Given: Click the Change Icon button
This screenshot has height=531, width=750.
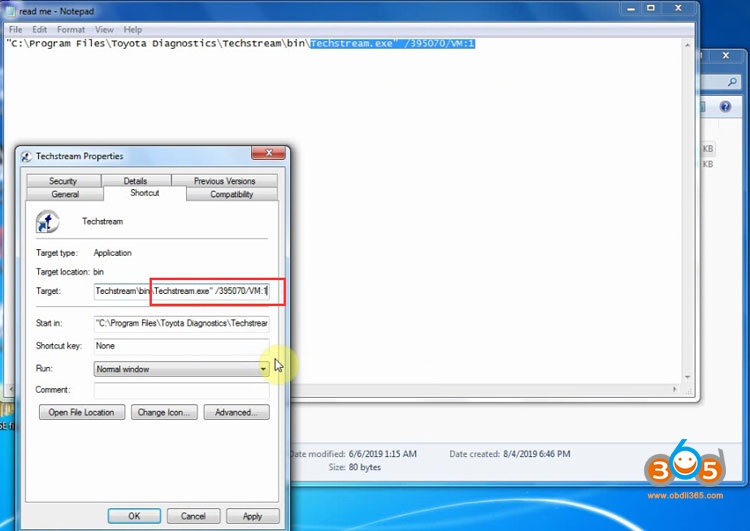Looking at the screenshot, I should tap(164, 412).
